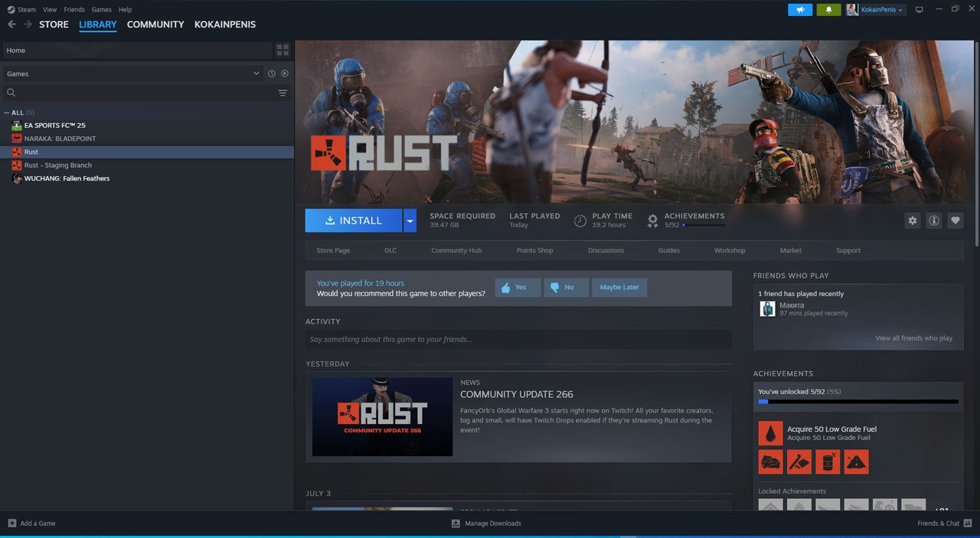Switch to Big Picture mode icon

click(x=920, y=10)
